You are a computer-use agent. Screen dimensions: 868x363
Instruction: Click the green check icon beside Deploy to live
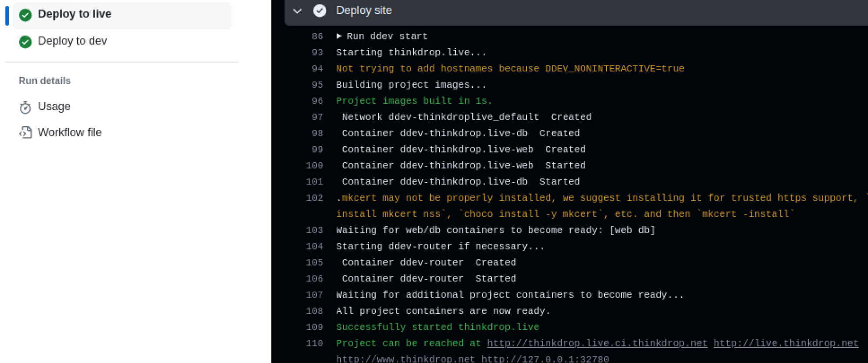coord(25,15)
